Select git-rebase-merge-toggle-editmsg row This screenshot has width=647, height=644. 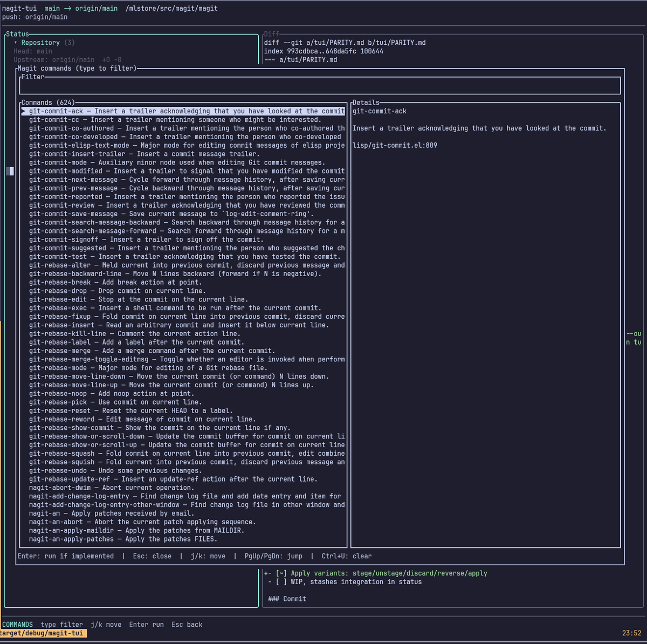(183, 359)
